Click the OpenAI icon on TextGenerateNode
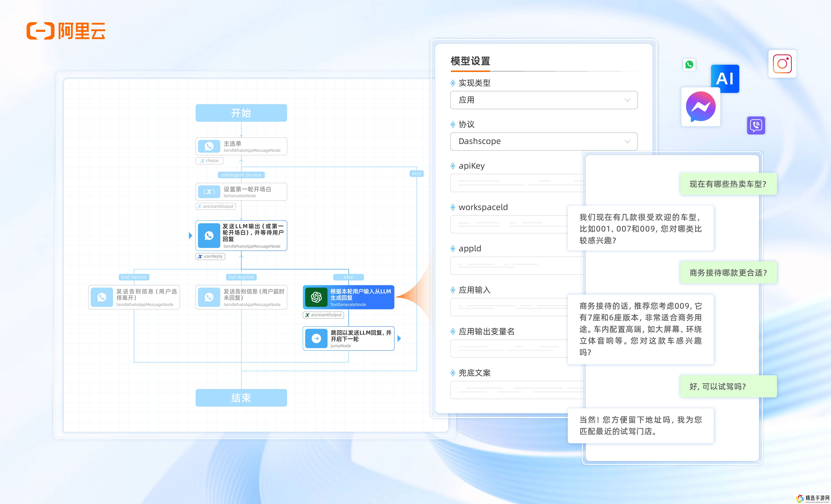 click(316, 297)
